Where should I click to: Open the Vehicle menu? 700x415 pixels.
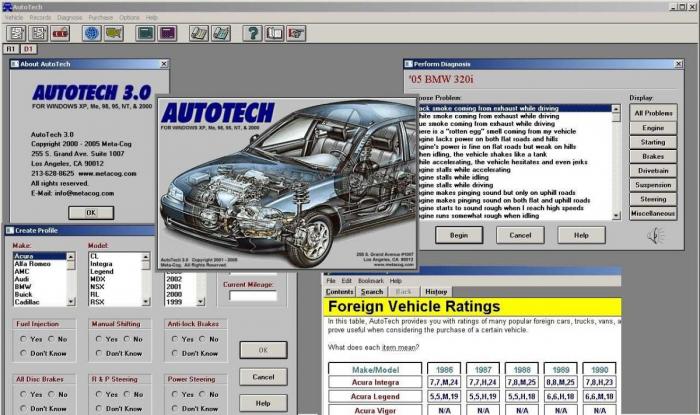[14, 17]
